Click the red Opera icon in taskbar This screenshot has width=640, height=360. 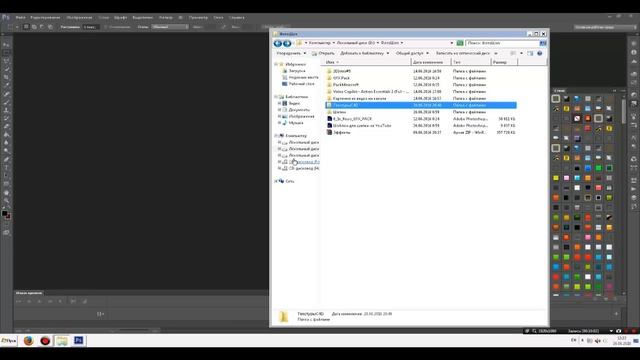tap(45, 340)
